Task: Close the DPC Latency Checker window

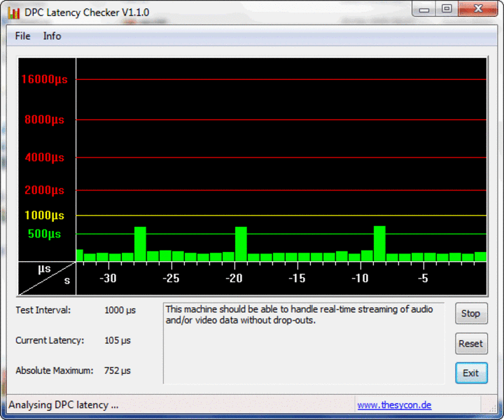Action: coord(477,9)
